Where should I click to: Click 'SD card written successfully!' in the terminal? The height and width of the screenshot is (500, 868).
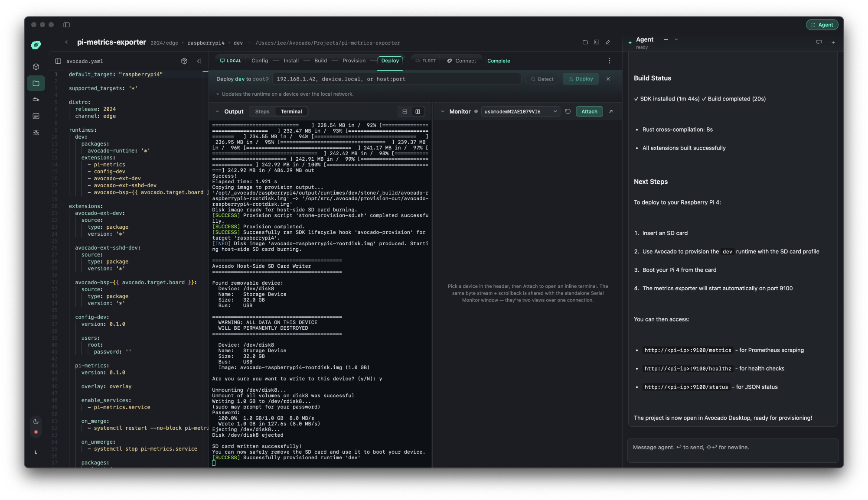point(257,446)
